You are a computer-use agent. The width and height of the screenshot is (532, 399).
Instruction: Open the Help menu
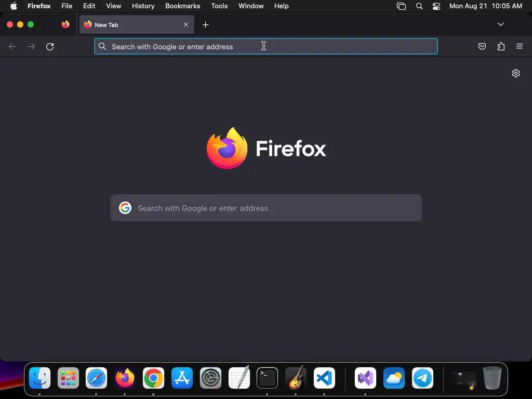pos(281,6)
